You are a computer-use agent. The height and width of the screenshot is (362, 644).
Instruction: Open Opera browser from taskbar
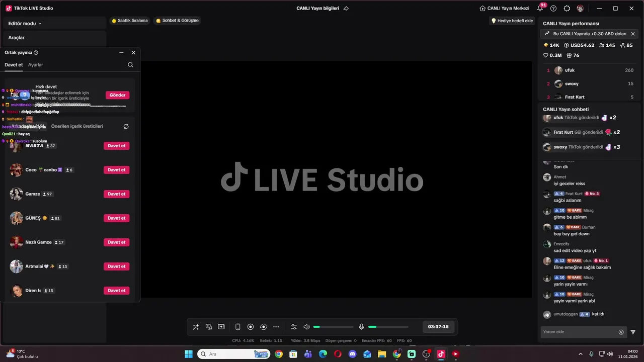pos(338,354)
